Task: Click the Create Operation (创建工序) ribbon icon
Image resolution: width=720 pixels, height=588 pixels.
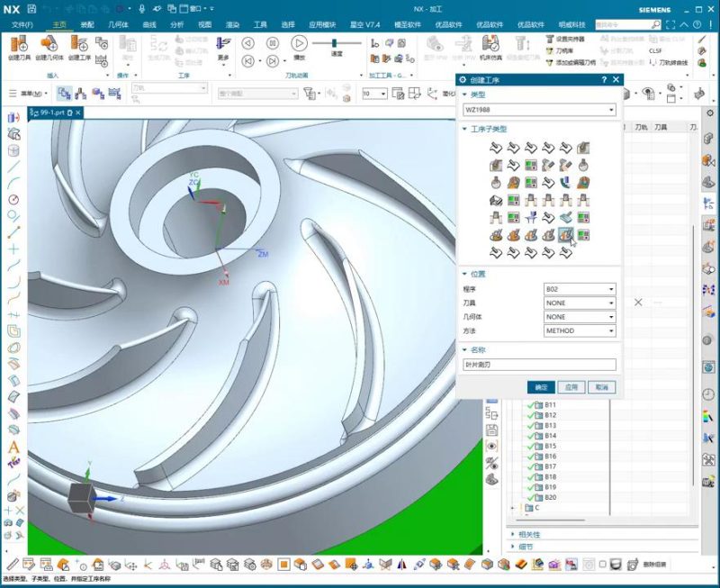Action: click(78, 47)
